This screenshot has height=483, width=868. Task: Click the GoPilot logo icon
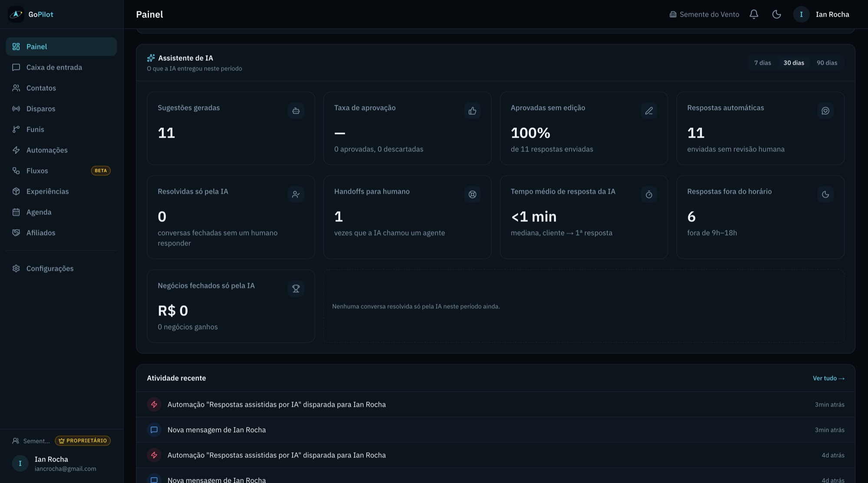[x=16, y=14]
